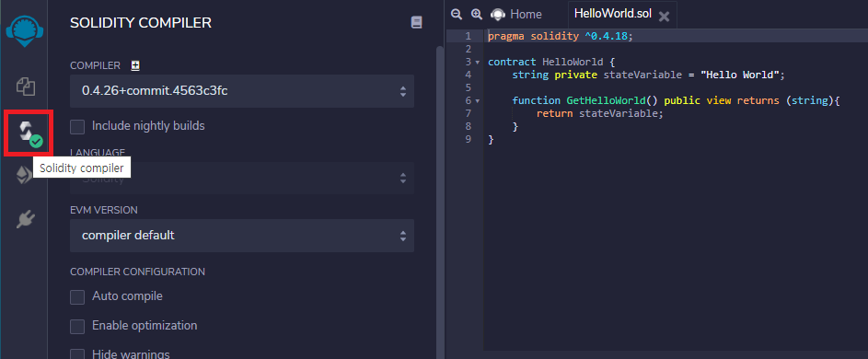Click the SOLIDITY COMPILER panel title
The width and height of the screenshot is (868, 359).
(141, 23)
